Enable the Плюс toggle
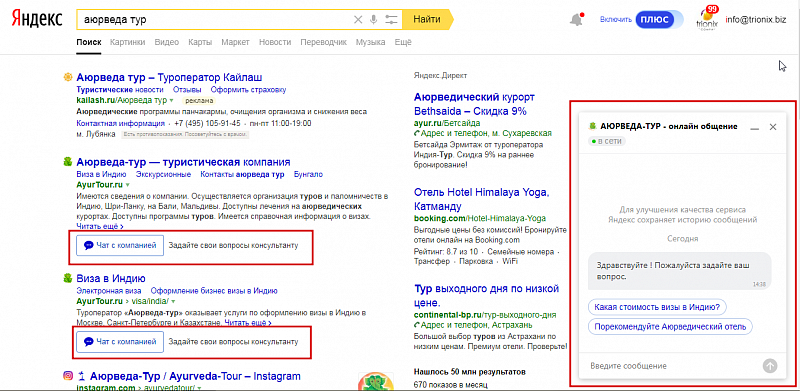 pyautogui.click(x=659, y=20)
